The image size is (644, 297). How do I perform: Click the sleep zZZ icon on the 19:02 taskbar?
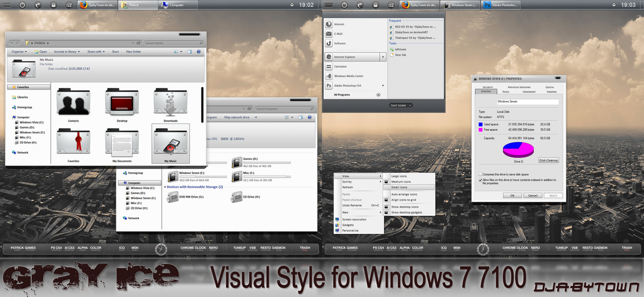70,4
